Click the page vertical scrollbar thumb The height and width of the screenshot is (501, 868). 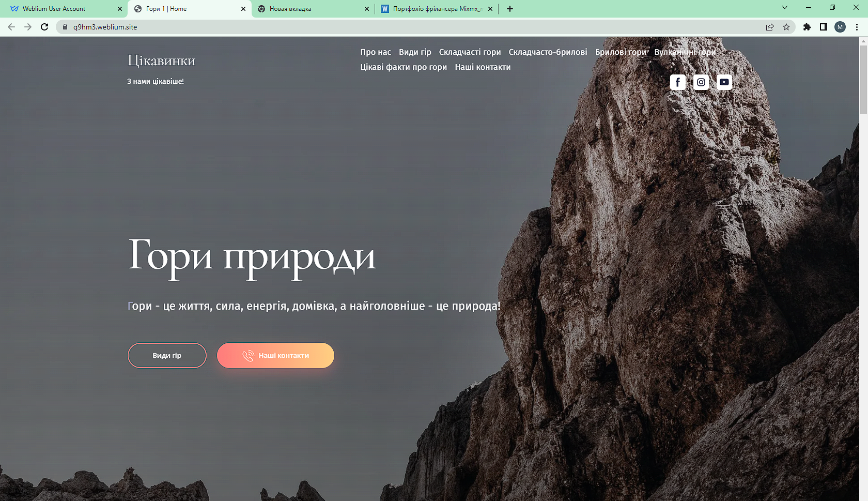[x=863, y=80]
